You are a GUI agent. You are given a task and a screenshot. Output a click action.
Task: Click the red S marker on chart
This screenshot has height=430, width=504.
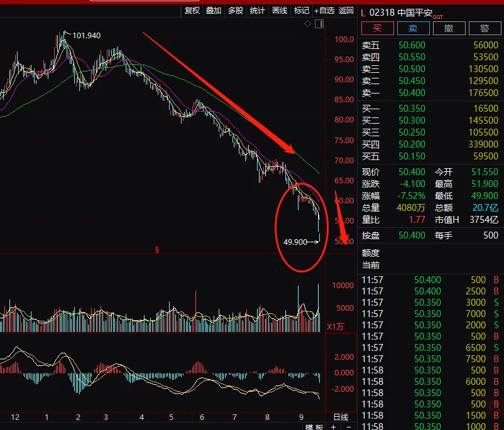click(x=156, y=250)
